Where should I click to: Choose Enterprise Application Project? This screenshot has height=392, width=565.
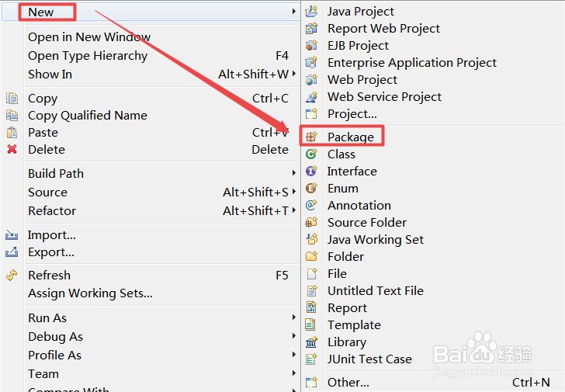(411, 63)
